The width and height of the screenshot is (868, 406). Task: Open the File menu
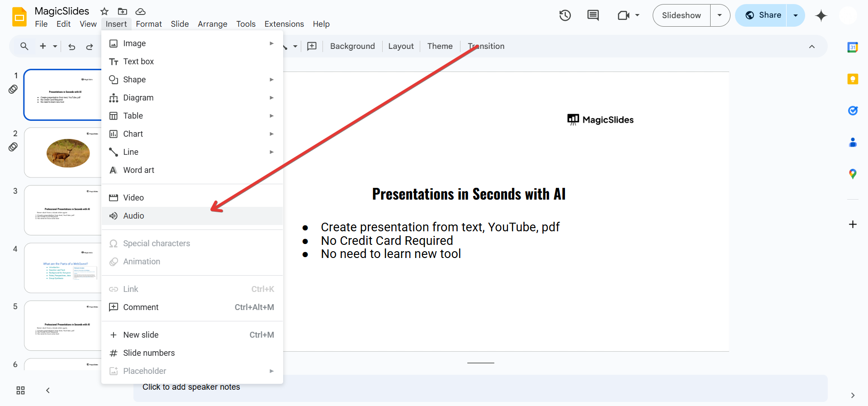[x=41, y=24]
